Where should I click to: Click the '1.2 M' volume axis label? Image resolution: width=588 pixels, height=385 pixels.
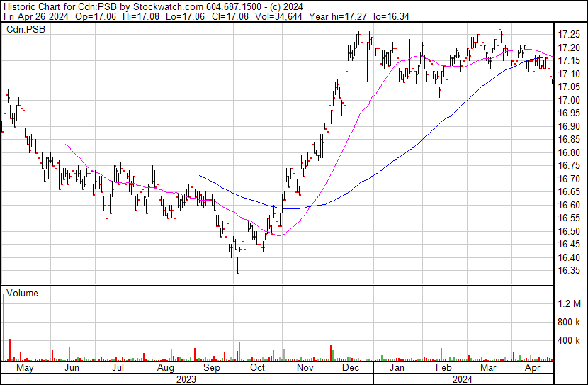[x=570, y=303]
